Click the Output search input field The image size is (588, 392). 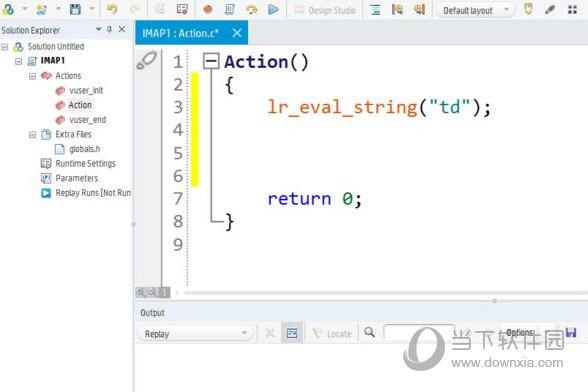419,333
